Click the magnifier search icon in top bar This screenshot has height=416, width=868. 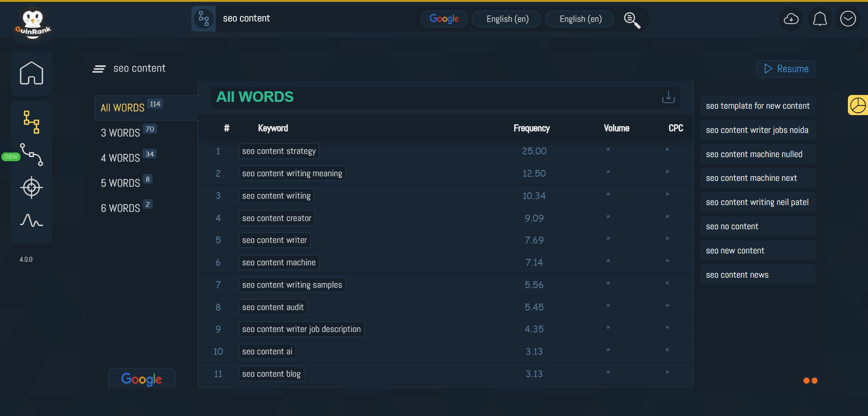632,20
